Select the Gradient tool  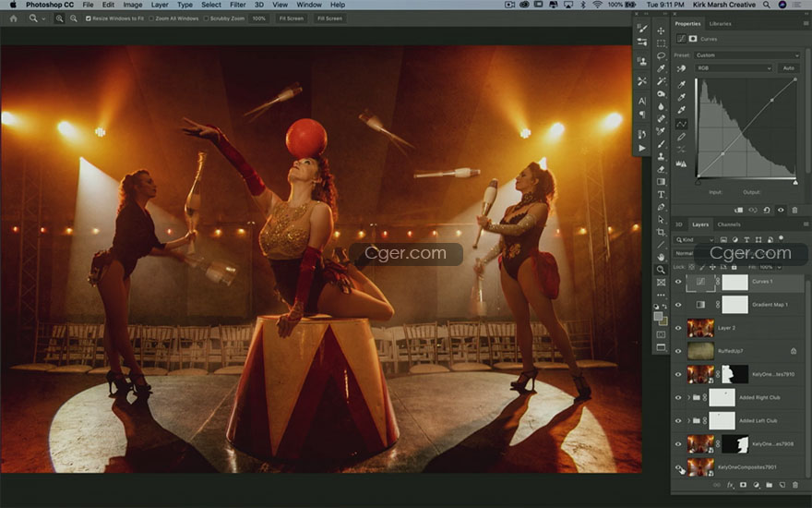click(x=661, y=182)
